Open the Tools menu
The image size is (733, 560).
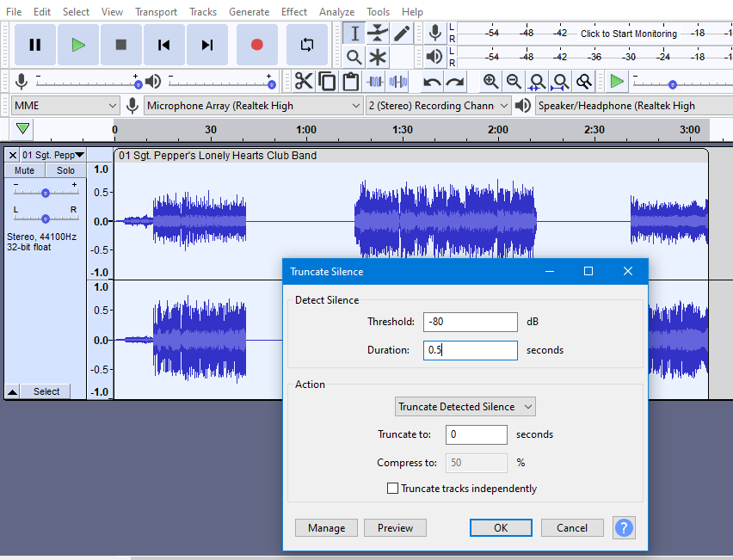coord(378,12)
